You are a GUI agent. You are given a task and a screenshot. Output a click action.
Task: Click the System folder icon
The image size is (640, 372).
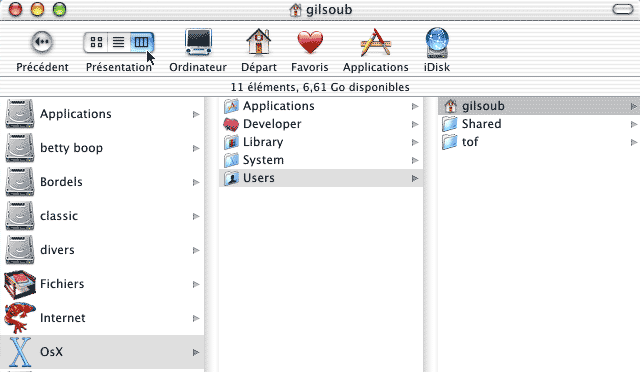click(231, 160)
